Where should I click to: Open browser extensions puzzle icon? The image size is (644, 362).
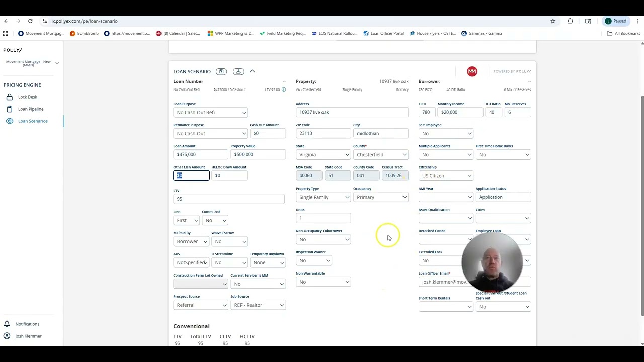point(570,21)
